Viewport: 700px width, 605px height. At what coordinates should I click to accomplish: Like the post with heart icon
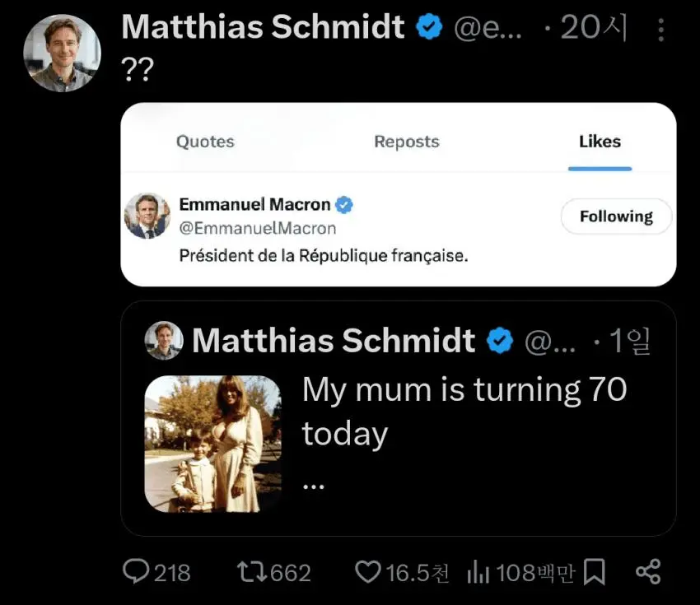coord(368,572)
